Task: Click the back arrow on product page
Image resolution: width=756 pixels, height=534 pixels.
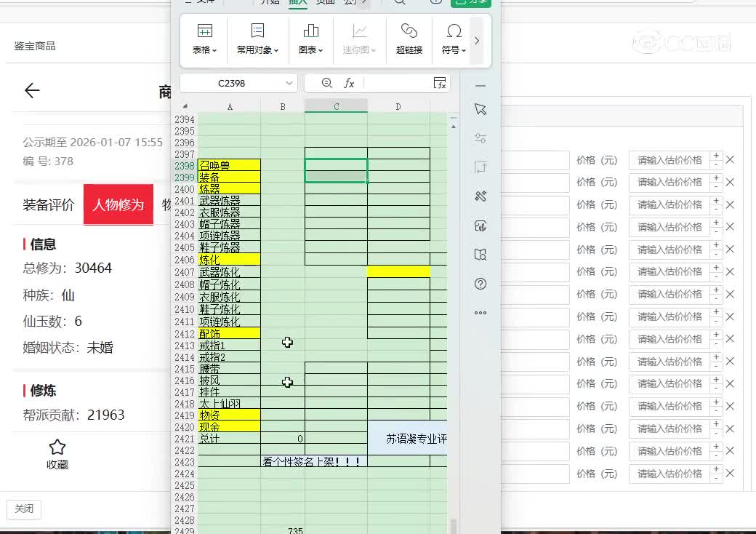Action: coord(32,90)
